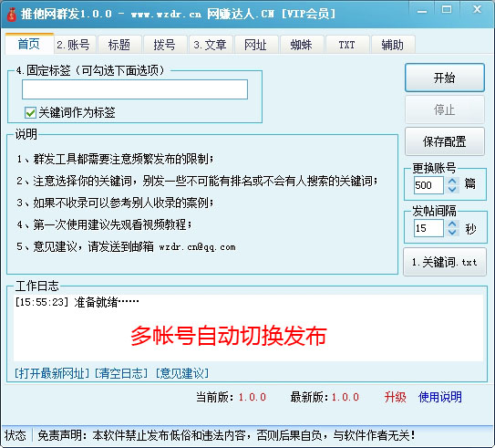Click the 意见建议 link
495x448 pixels.
tap(182, 373)
